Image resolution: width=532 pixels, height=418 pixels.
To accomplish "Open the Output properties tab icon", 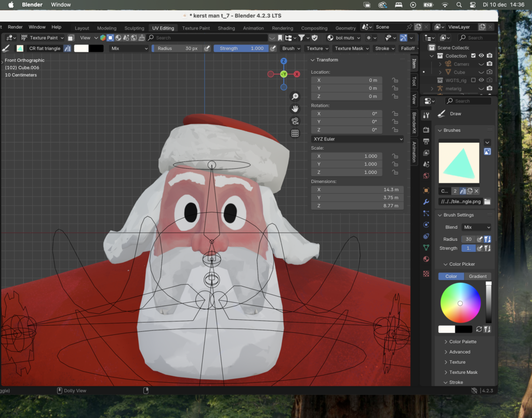I will click(426, 141).
